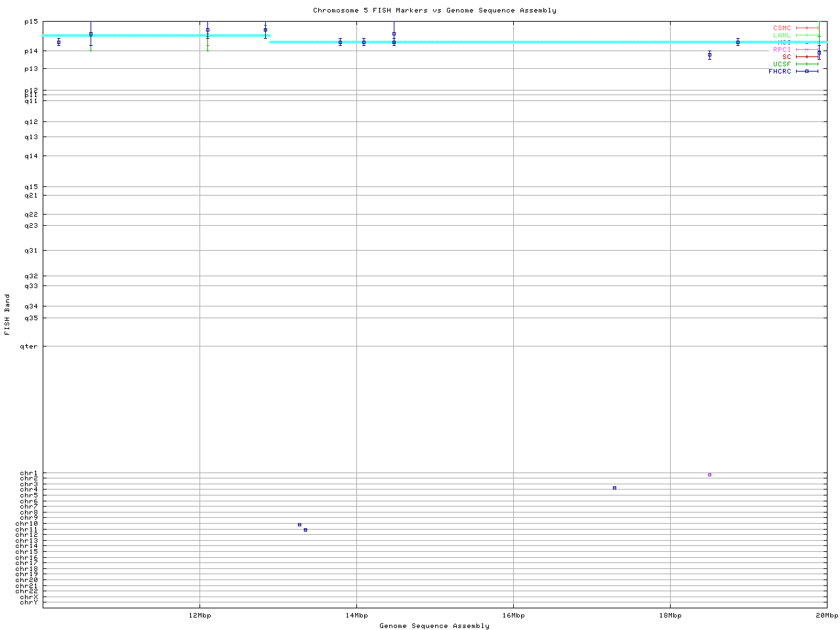Click the magenta marker on the chr1 row
Viewport: 840px width, 630px height.
(709, 474)
